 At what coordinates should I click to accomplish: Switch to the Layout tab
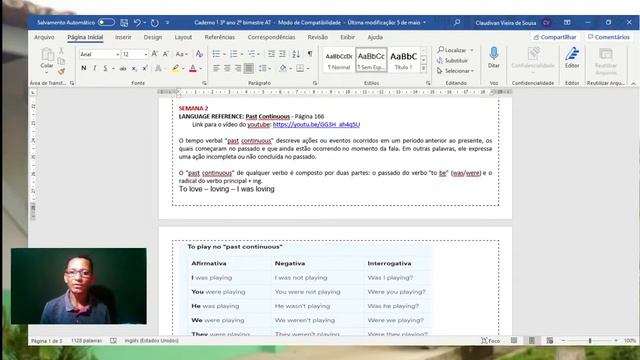[183, 37]
